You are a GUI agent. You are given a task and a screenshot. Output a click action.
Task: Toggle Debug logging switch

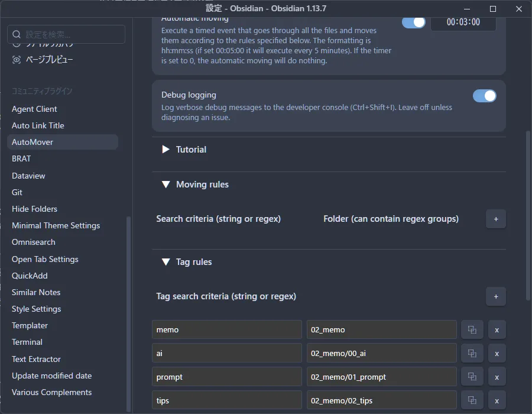pyautogui.click(x=485, y=96)
